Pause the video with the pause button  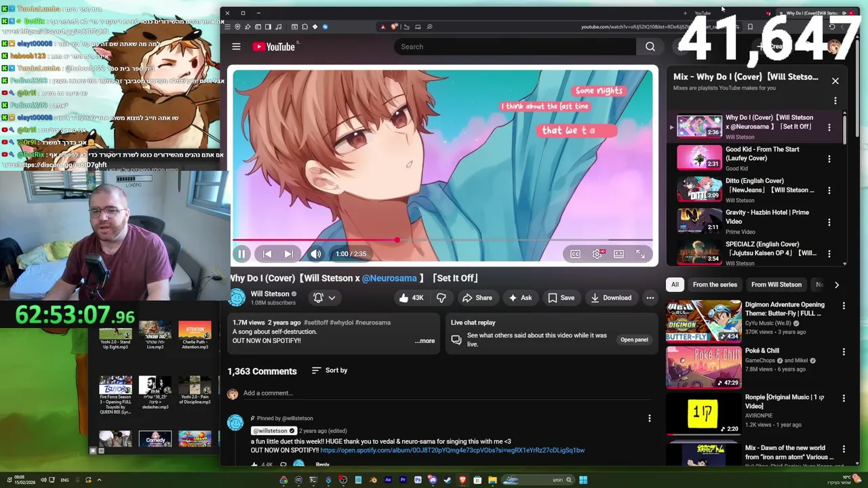pyautogui.click(x=241, y=254)
